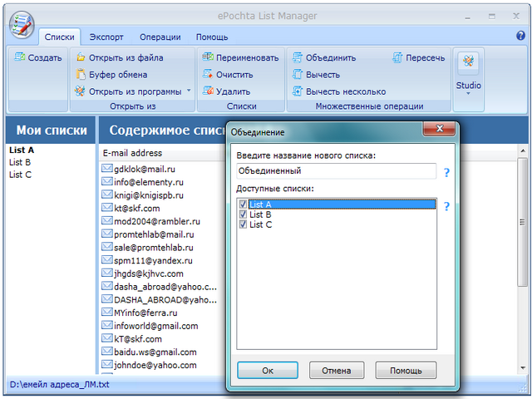Click the Помощь button in dialog

(406, 370)
